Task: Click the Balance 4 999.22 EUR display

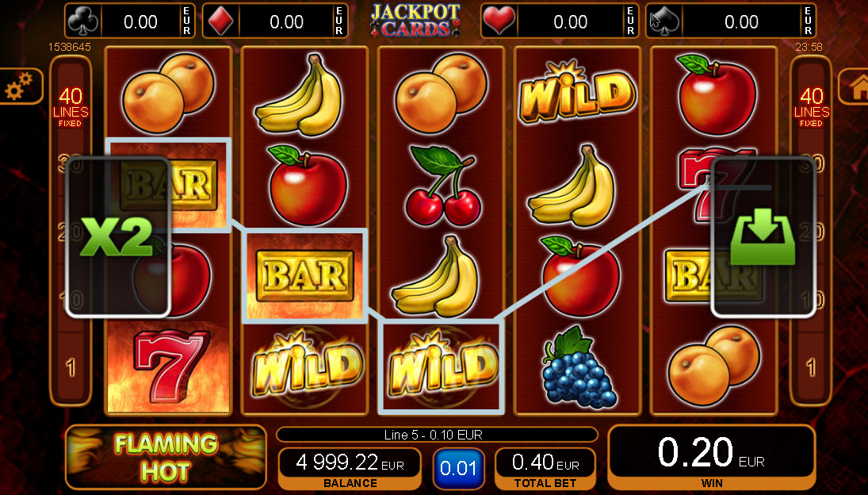Action: [350, 468]
